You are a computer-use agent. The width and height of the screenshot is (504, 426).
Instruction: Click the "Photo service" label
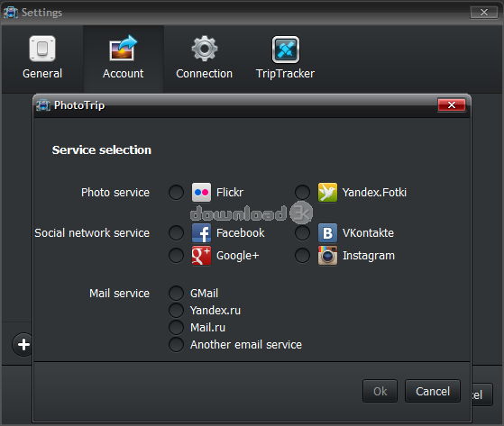(115, 193)
